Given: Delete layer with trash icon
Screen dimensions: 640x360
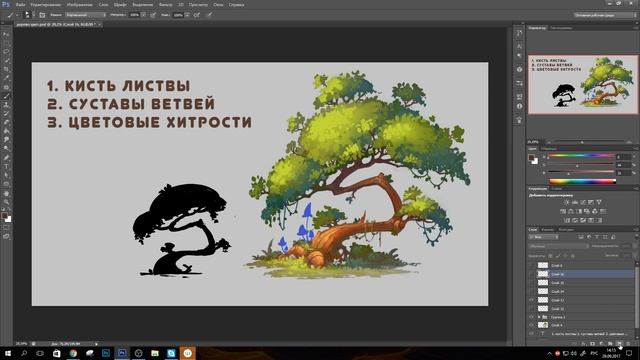Looking at the screenshot, I should (x=628, y=344).
